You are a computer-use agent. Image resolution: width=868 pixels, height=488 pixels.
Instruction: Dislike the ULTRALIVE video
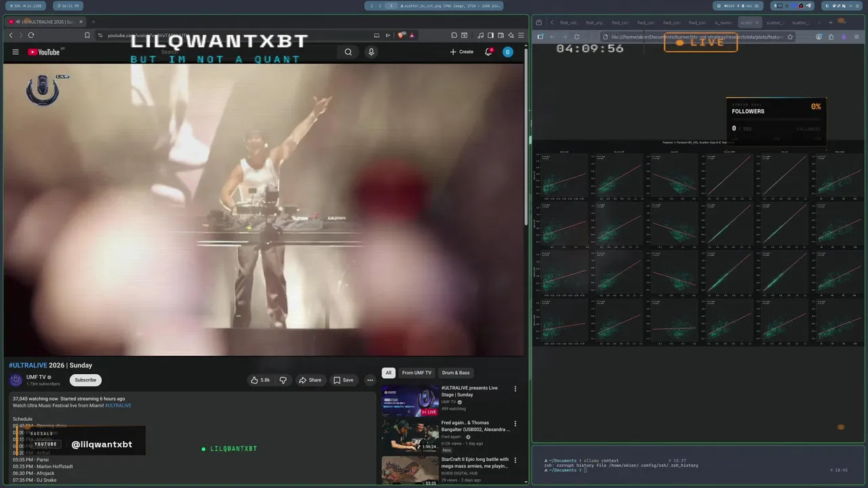283,380
